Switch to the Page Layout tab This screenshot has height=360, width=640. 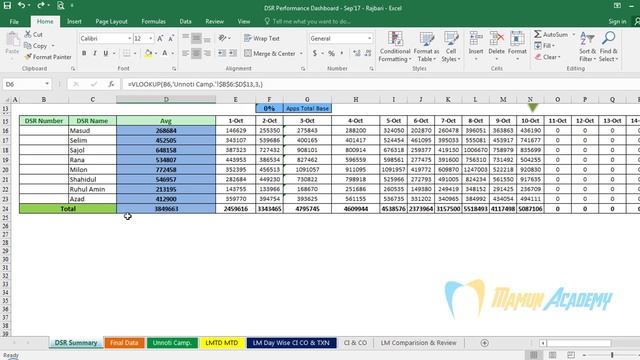tap(111, 21)
